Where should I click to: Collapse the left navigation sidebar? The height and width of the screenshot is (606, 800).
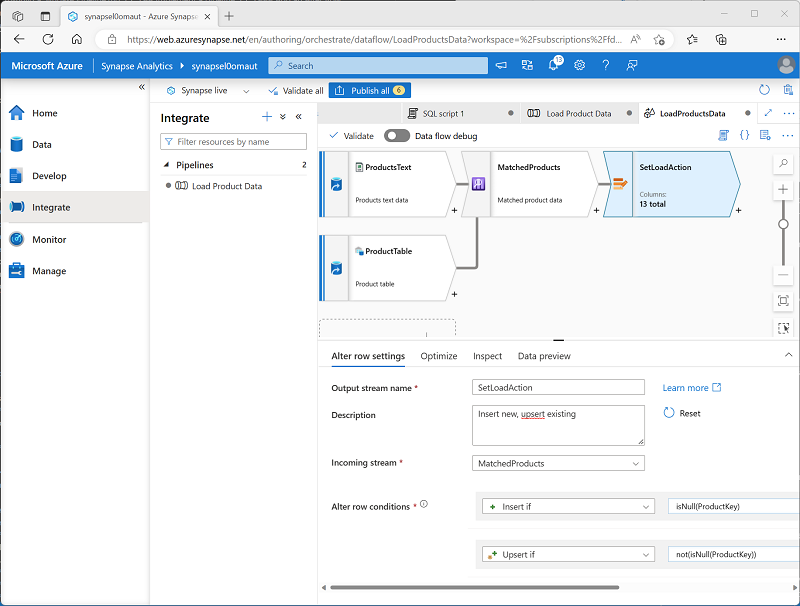[142, 87]
